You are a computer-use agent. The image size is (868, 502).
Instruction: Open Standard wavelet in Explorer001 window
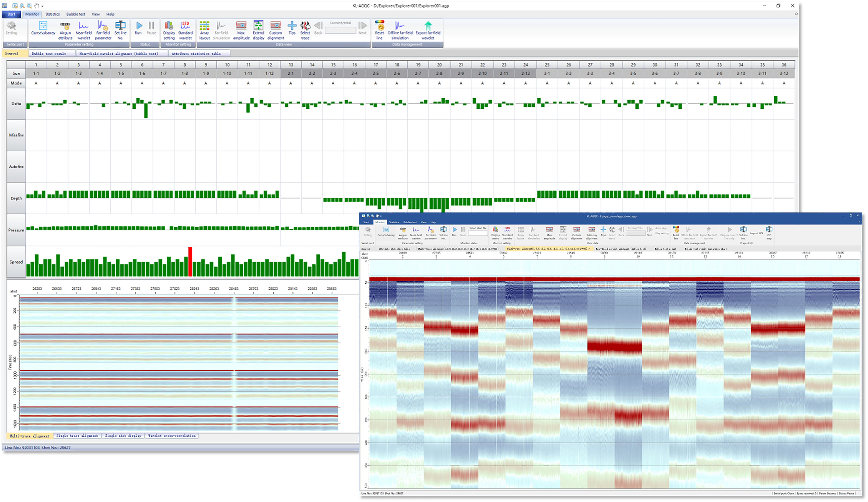185,30
